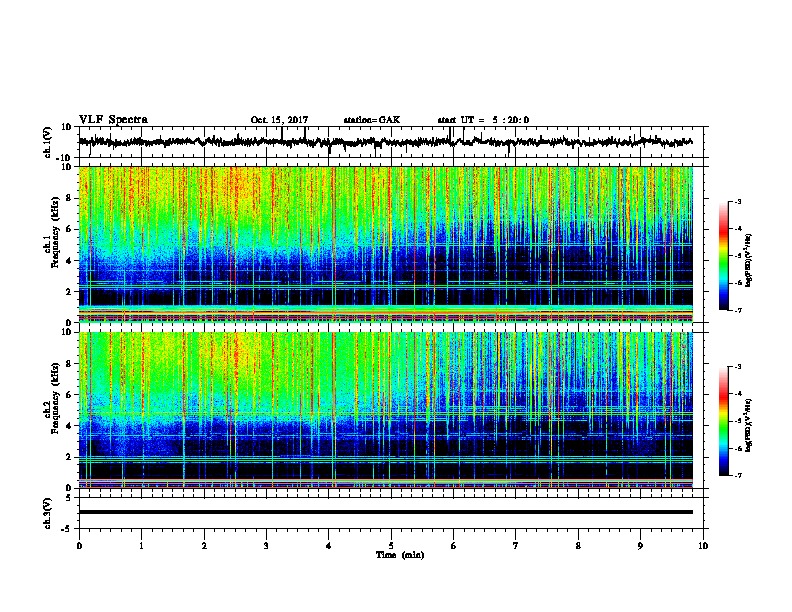Click time axis tick label "0"
The width and height of the screenshot is (792, 612).
click(79, 546)
